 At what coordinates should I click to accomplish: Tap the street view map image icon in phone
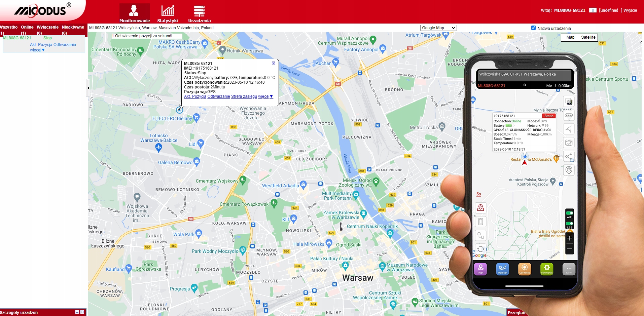pyautogui.click(x=569, y=143)
